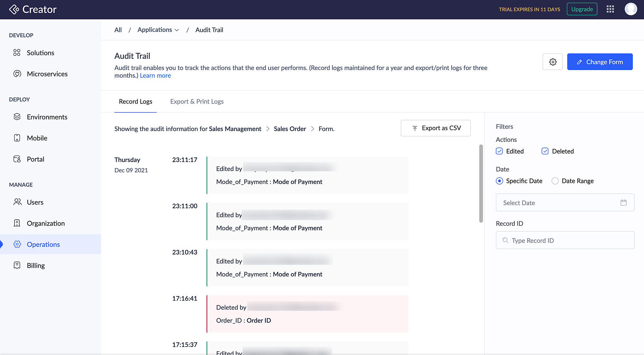Viewport: 644px width, 355px height.
Task: Select the Date Range radio option
Action: pos(555,181)
